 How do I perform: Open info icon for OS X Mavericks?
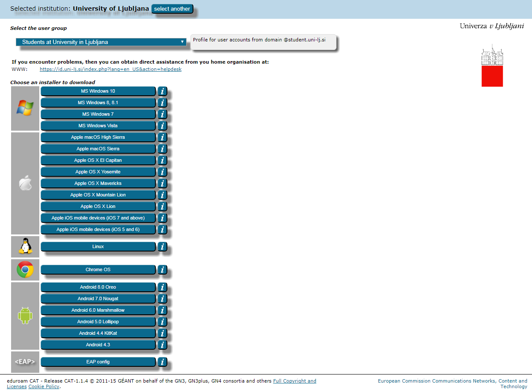(x=162, y=184)
